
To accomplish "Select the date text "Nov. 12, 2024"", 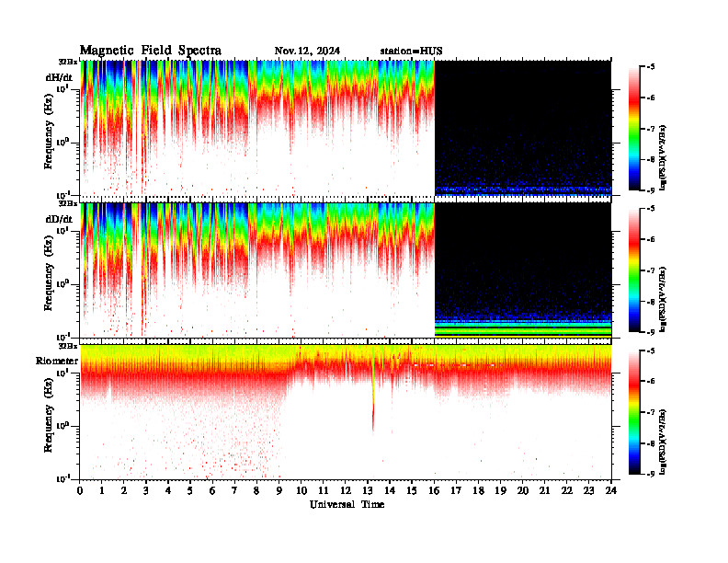I will click(307, 51).
